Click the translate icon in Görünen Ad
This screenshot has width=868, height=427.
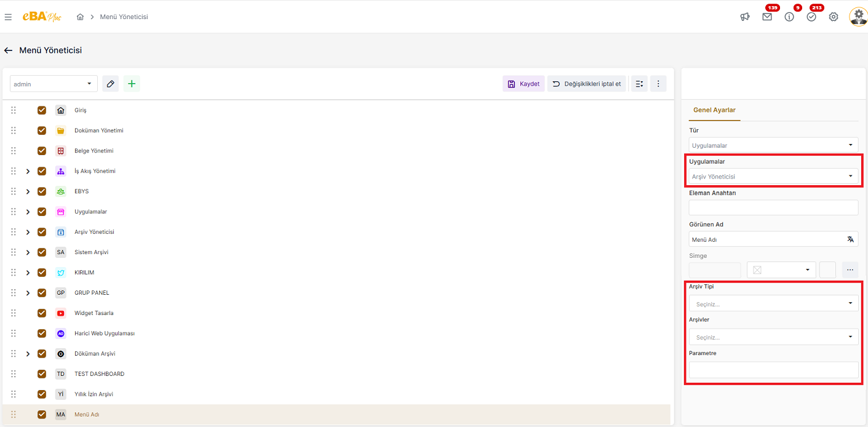(x=850, y=239)
